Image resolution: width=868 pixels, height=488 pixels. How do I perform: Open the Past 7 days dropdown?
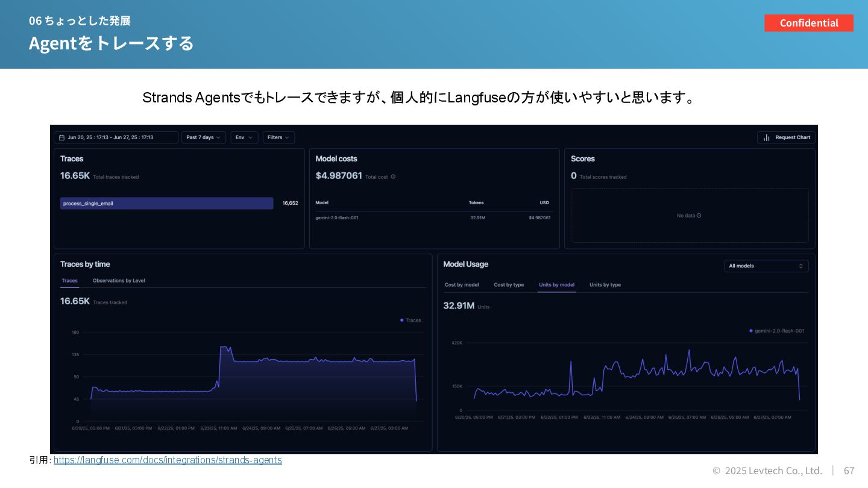204,137
